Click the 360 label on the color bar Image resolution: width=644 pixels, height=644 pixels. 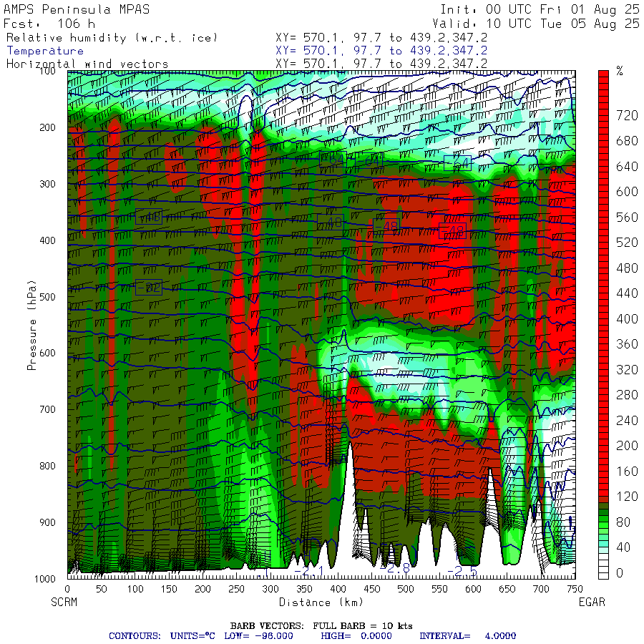pos(627,344)
